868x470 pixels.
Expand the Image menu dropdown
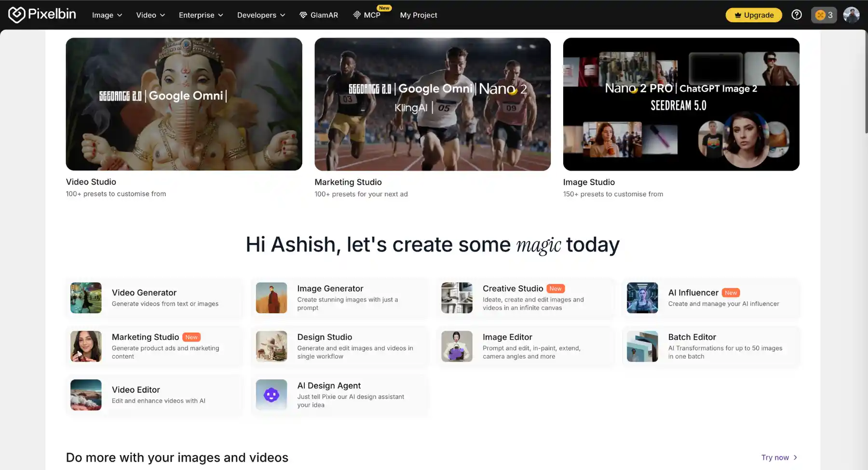point(107,15)
